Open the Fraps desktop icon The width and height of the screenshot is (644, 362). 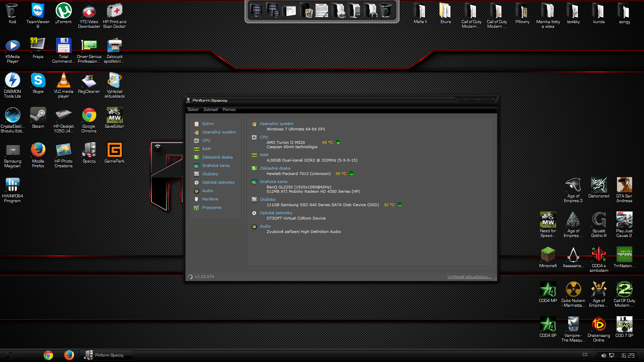point(38,48)
